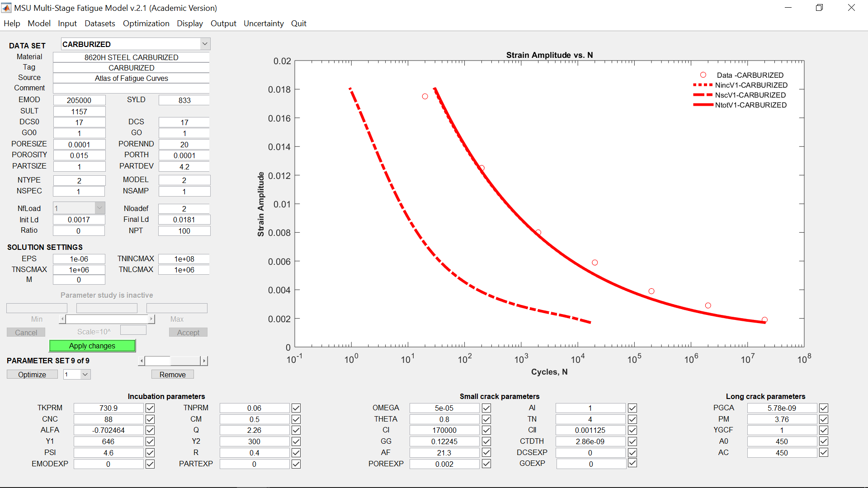
Task: Minimize the fatigue model window
Action: tap(788, 8)
